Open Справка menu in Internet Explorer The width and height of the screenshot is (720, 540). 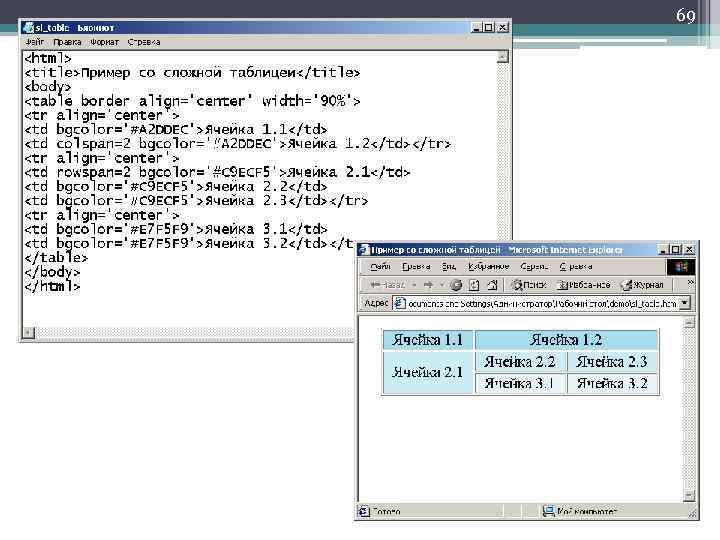tap(575, 266)
